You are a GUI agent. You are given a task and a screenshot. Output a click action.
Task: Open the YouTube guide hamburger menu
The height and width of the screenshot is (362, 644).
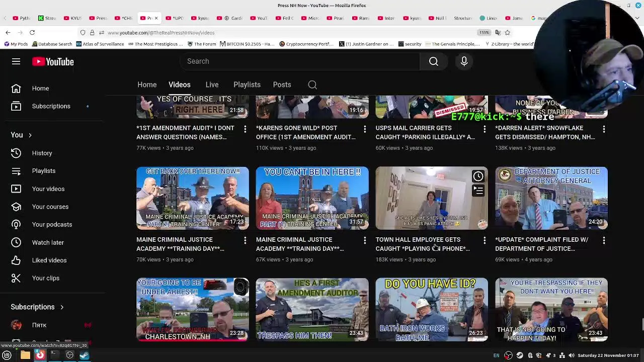16,61
